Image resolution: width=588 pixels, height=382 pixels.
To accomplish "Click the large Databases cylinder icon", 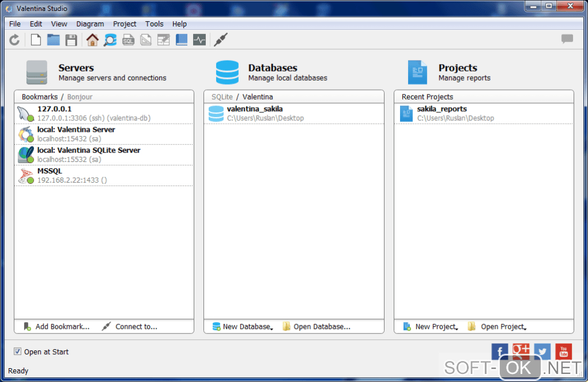I will (227, 73).
